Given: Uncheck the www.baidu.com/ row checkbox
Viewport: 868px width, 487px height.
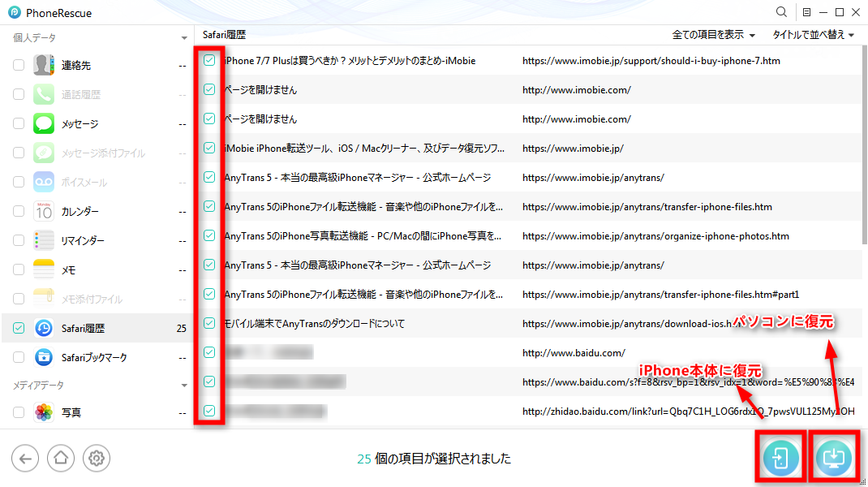Looking at the screenshot, I should (209, 352).
